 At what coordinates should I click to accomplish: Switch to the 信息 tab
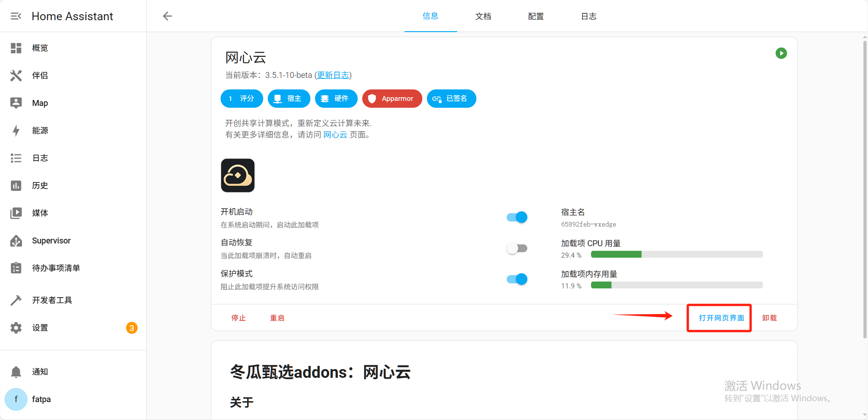click(x=431, y=16)
